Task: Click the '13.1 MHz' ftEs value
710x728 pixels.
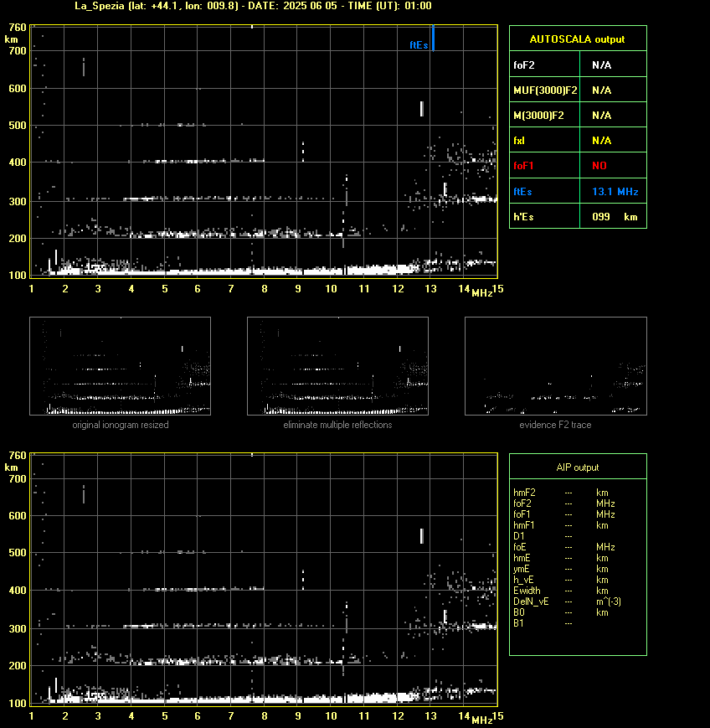Action: click(615, 191)
